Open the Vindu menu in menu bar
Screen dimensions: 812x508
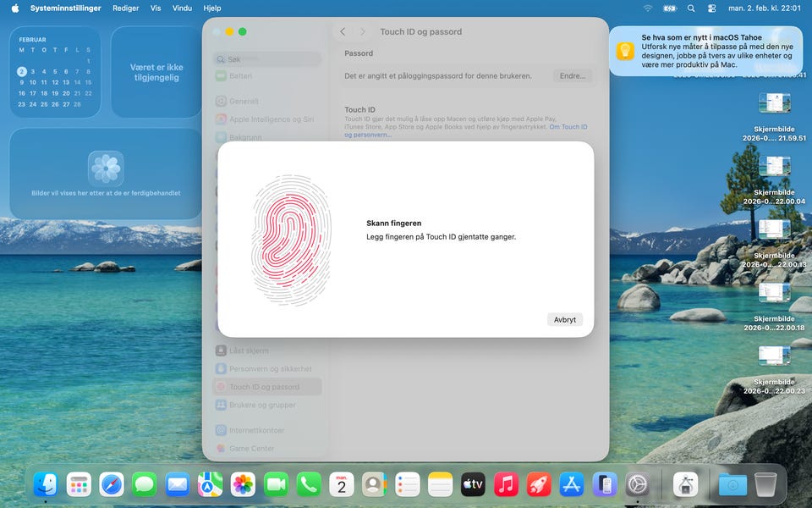click(182, 8)
